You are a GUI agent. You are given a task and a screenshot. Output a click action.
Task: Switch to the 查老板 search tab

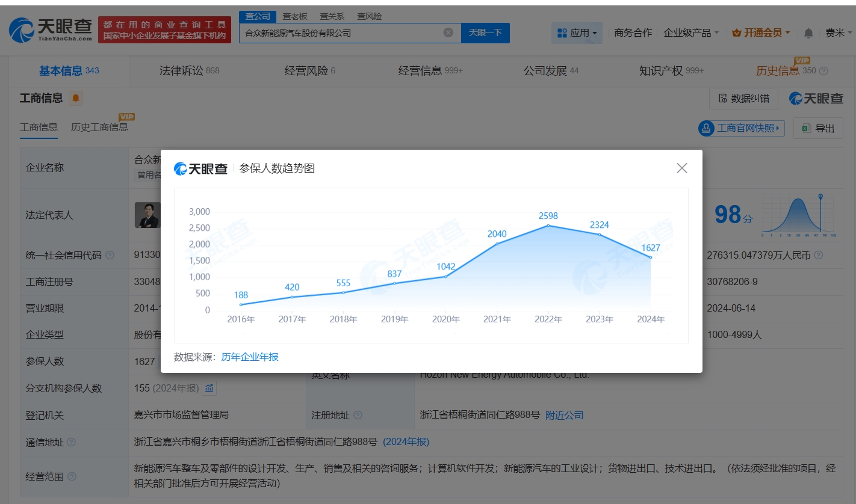pos(295,16)
